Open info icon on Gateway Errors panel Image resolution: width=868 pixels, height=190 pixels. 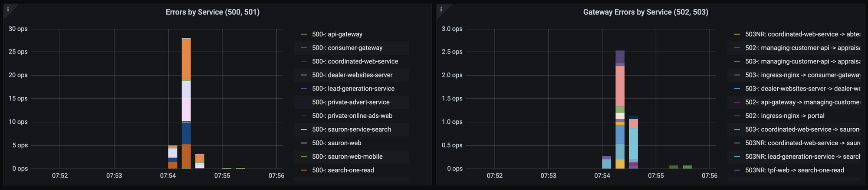pyautogui.click(x=441, y=9)
